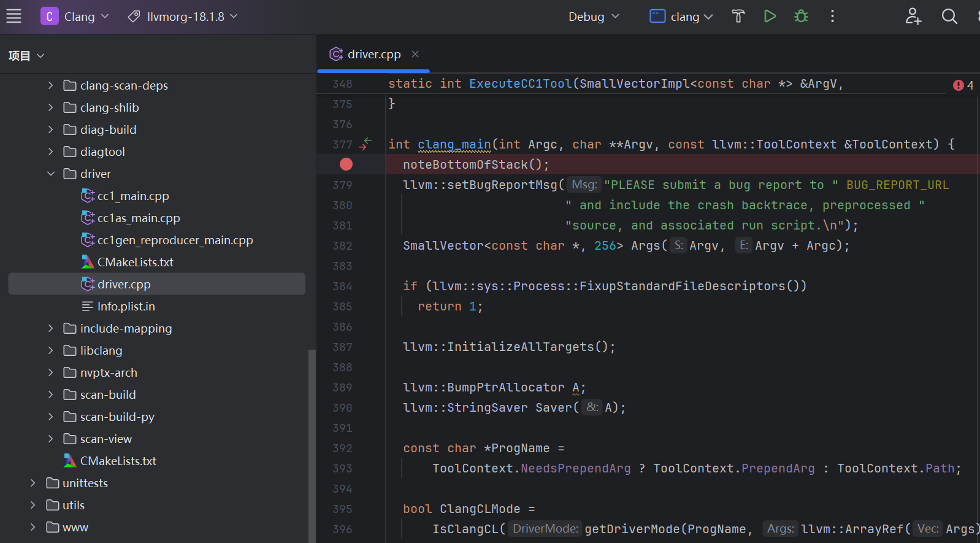Expand the scan-build-py folder
This screenshot has height=543, width=980.
tap(51, 417)
